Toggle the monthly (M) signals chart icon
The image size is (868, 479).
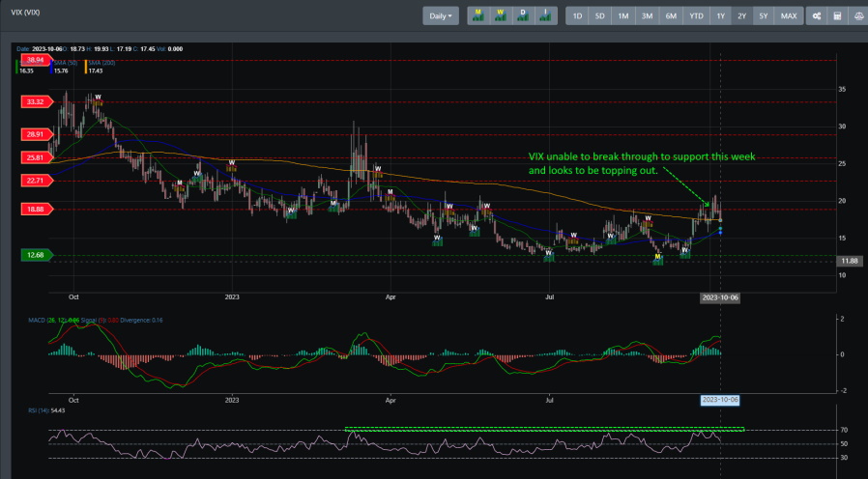point(478,15)
